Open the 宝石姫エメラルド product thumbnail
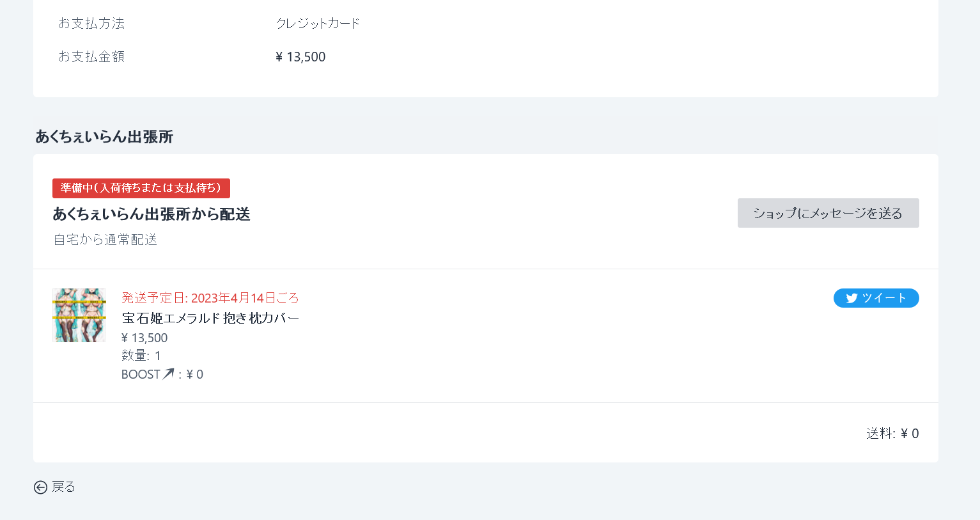The image size is (980, 520). point(79,315)
